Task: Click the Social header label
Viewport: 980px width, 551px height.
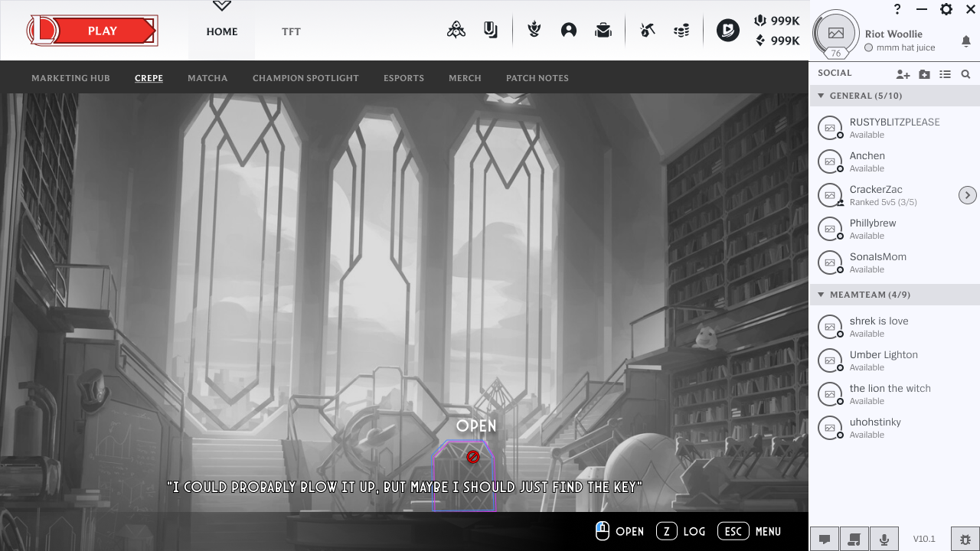Action: (835, 73)
